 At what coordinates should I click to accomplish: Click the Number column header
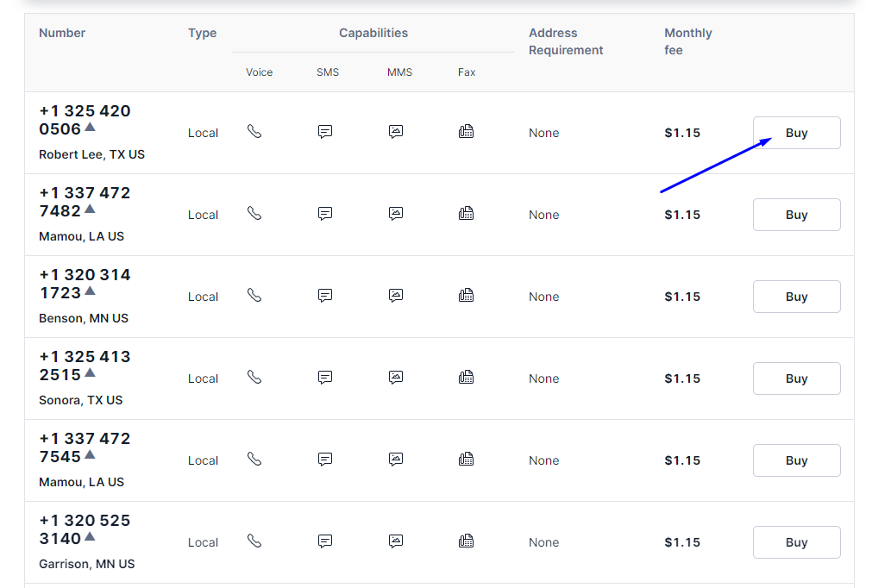(62, 33)
